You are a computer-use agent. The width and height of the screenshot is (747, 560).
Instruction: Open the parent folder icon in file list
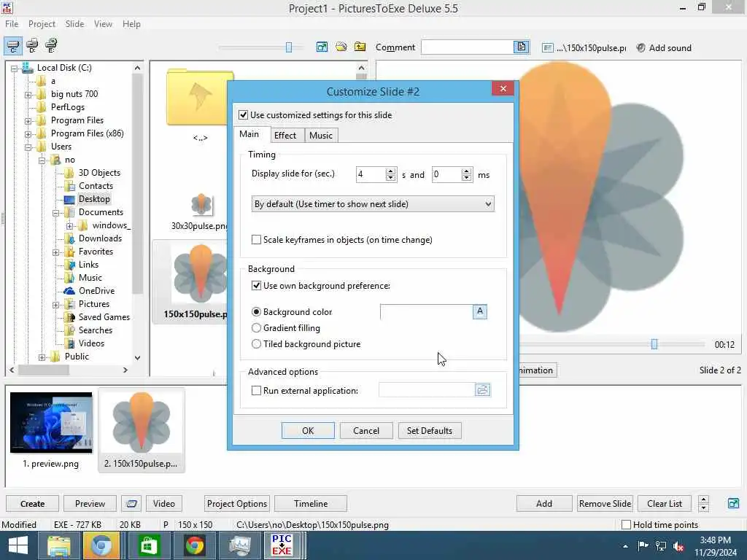click(200, 98)
